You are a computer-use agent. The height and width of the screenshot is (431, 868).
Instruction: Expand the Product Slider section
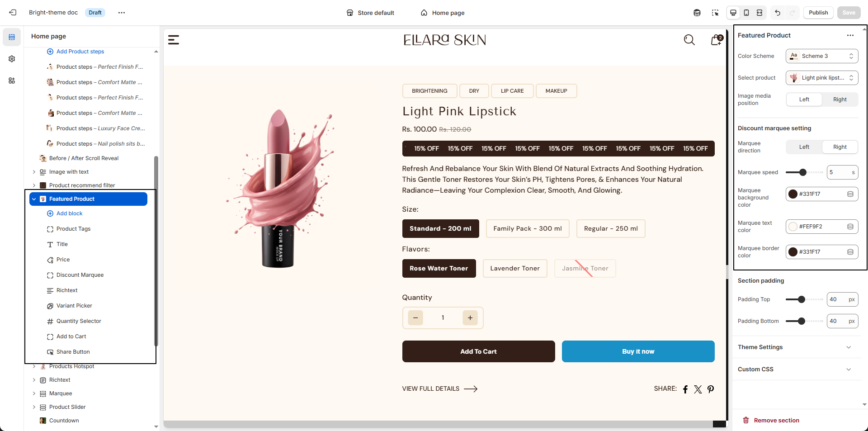(34, 407)
